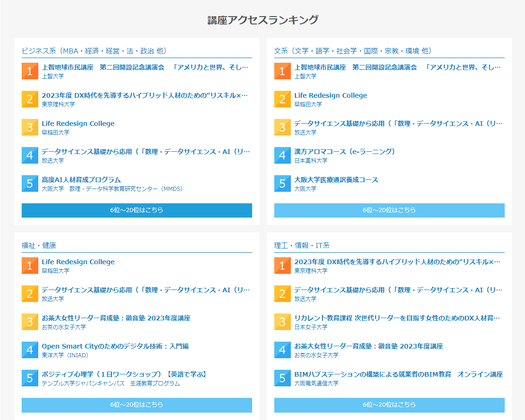The height and width of the screenshot is (420, 525).
Task: Click rank 5 badge in 福祉・健康 section
Action: point(30,378)
